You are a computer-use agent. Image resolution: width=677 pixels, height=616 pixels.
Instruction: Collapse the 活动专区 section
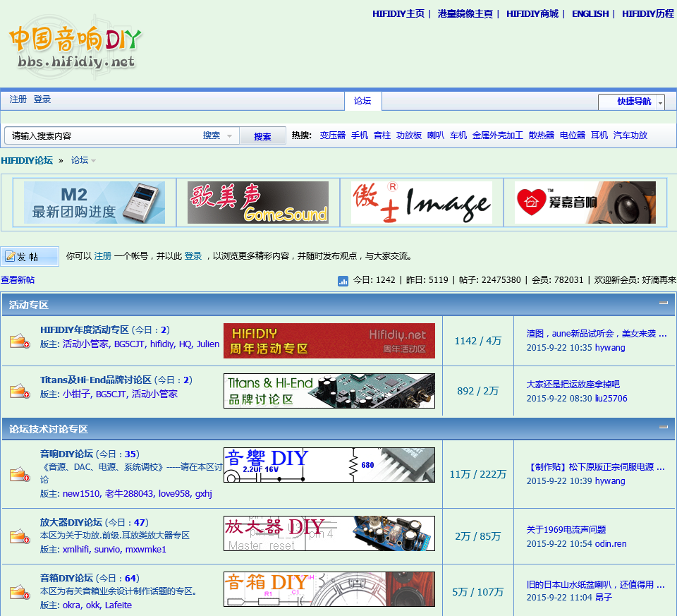663,303
